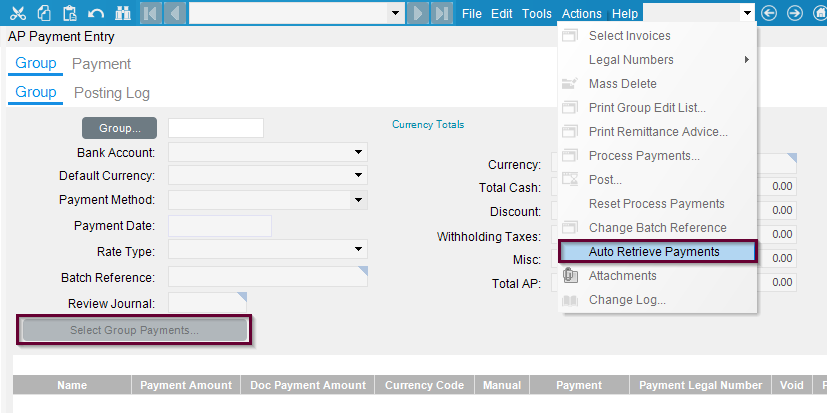Viewport: 827px width, 413px height.
Task: Click the Name column header
Action: tap(72, 385)
